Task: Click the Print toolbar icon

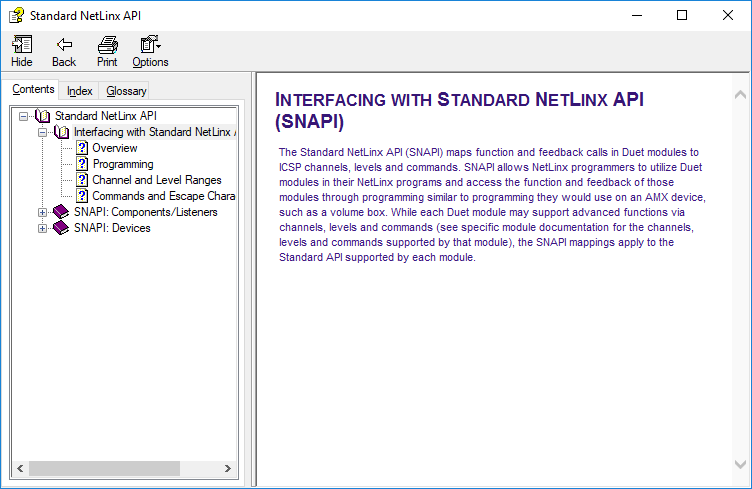Action: pyautogui.click(x=107, y=45)
